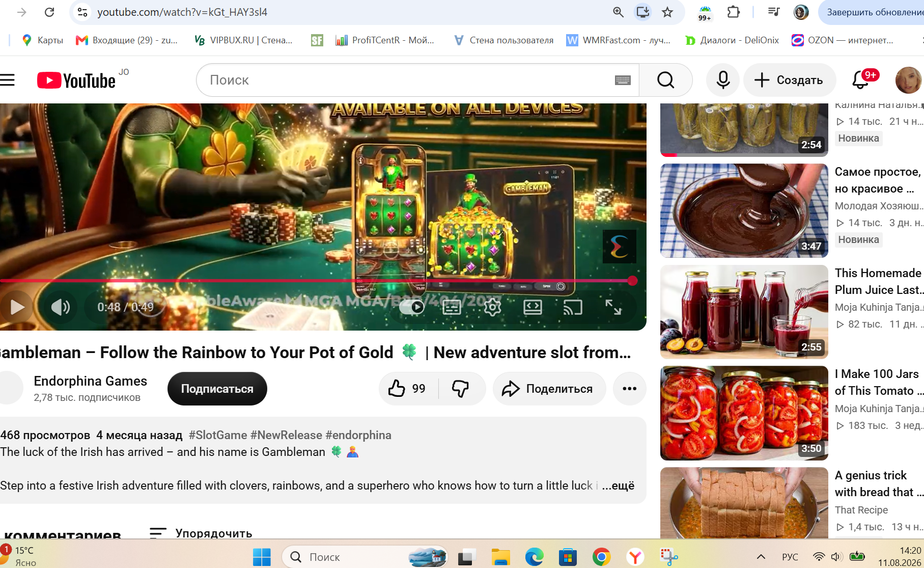924x568 pixels.
Task: Switch to theater mode
Action: pyautogui.click(x=533, y=307)
